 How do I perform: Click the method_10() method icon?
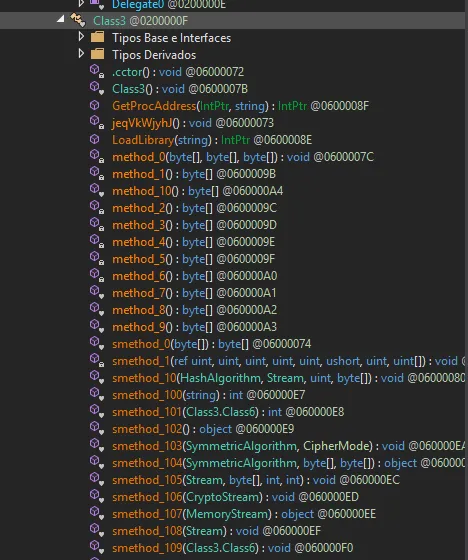click(96, 190)
